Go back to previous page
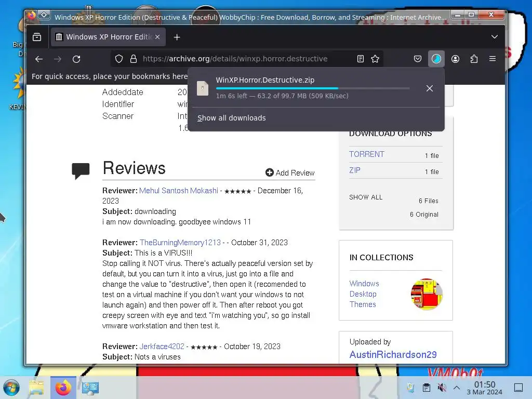Image resolution: width=532 pixels, height=399 pixels. [x=39, y=59]
